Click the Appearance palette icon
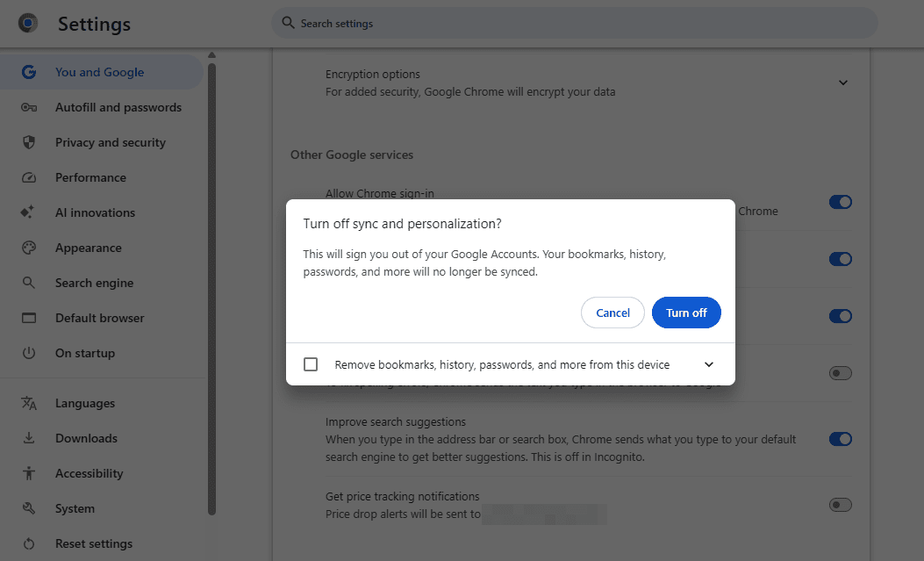Screen dimensions: 924x561 [x=29, y=248]
